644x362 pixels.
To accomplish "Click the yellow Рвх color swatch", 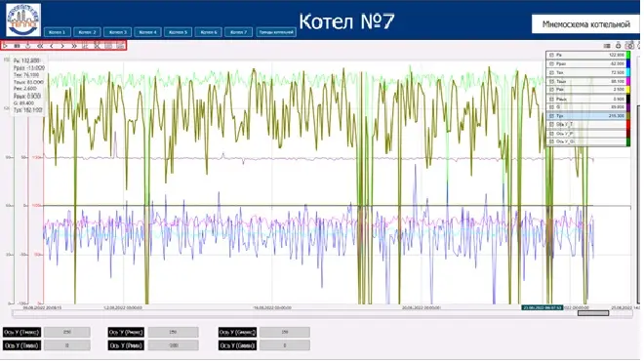I will [628, 90].
